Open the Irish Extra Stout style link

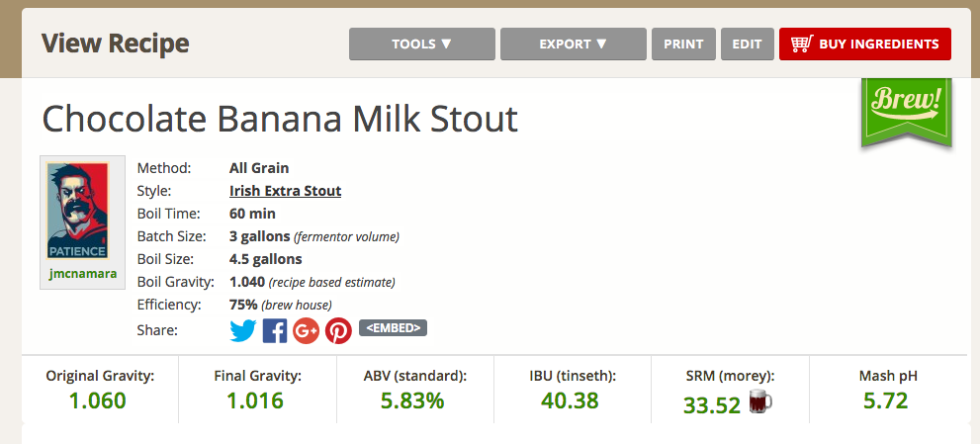(x=285, y=191)
